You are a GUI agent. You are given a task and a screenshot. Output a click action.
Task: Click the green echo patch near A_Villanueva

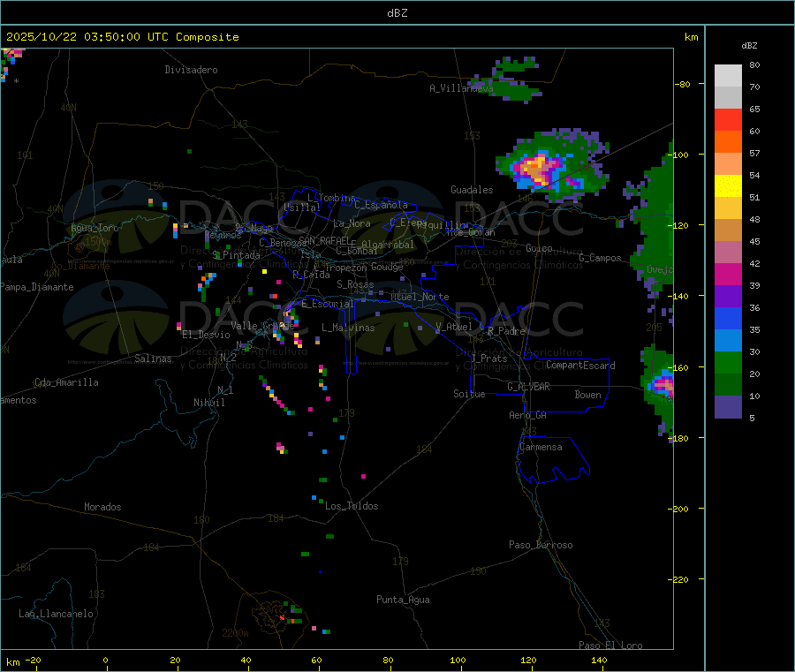pyautogui.click(x=507, y=81)
